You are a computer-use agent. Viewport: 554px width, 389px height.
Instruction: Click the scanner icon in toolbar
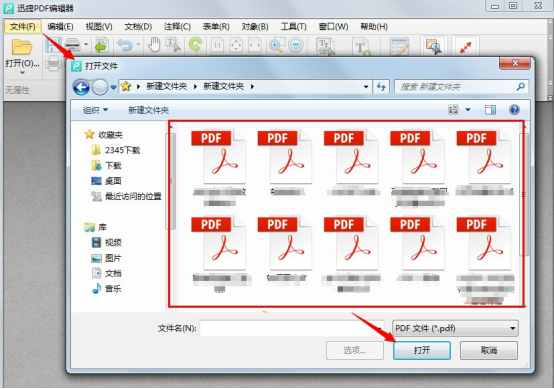click(73, 45)
